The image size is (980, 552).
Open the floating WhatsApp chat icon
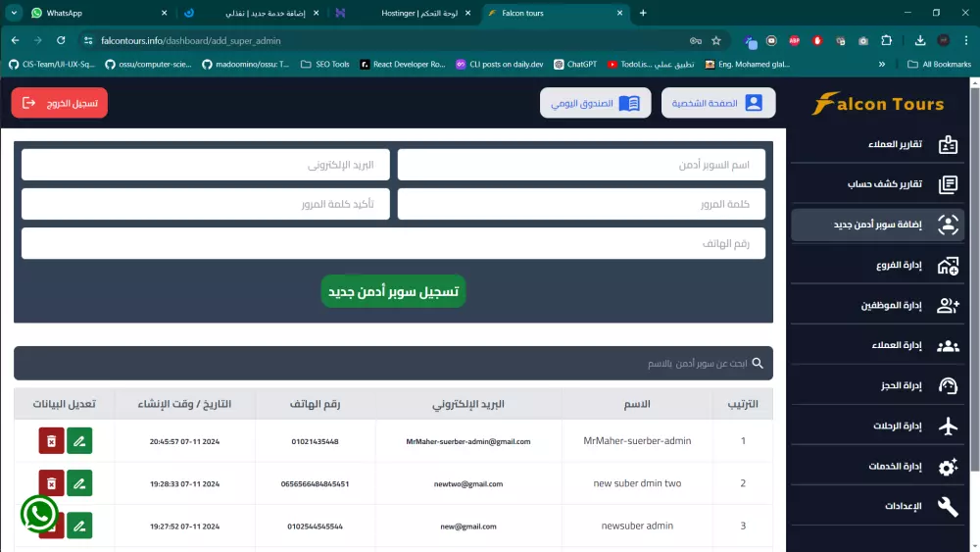pyautogui.click(x=39, y=514)
